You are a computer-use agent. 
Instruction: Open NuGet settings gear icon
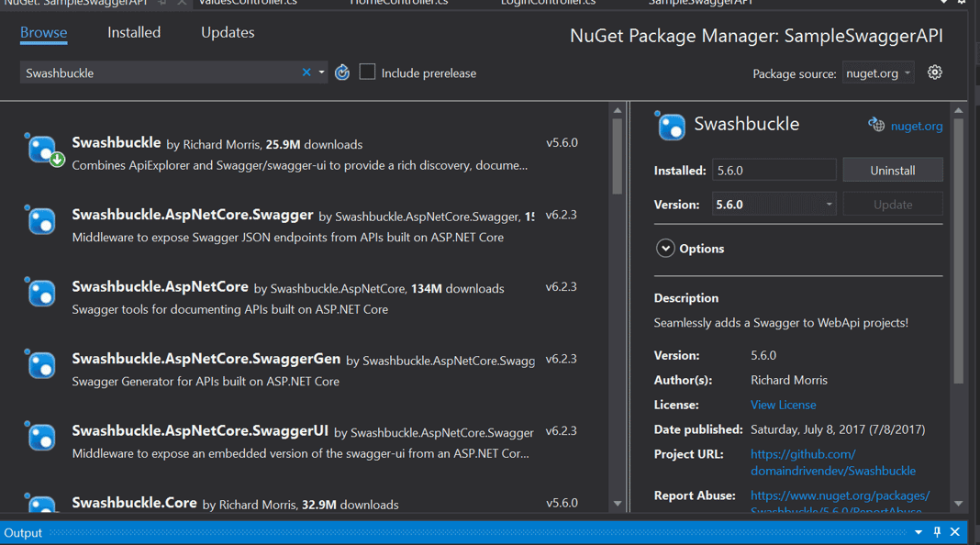click(934, 72)
